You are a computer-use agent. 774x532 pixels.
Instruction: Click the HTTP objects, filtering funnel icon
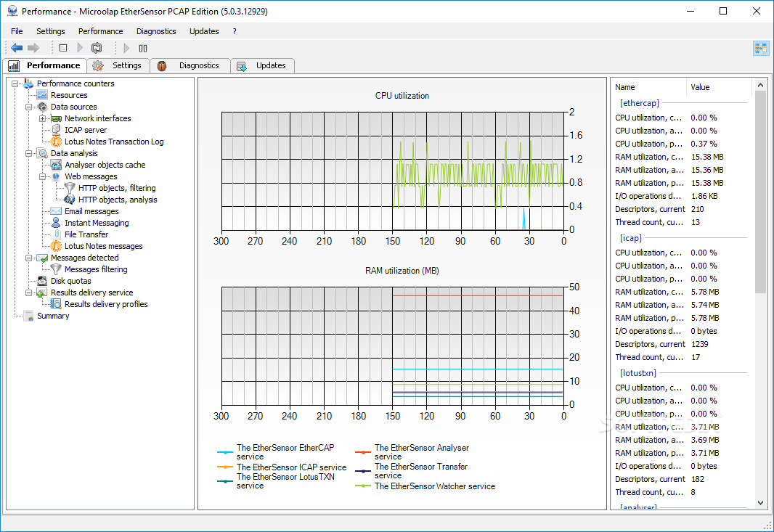(x=70, y=188)
